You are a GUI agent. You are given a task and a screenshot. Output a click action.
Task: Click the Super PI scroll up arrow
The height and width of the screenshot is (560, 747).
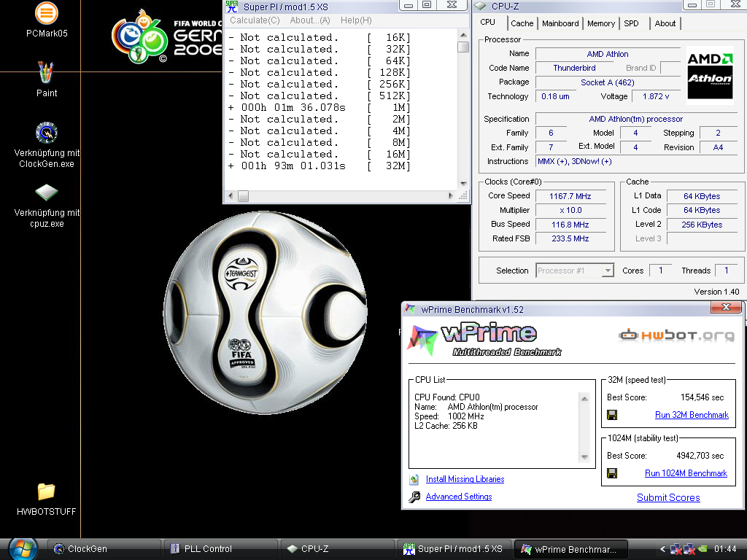point(463,35)
